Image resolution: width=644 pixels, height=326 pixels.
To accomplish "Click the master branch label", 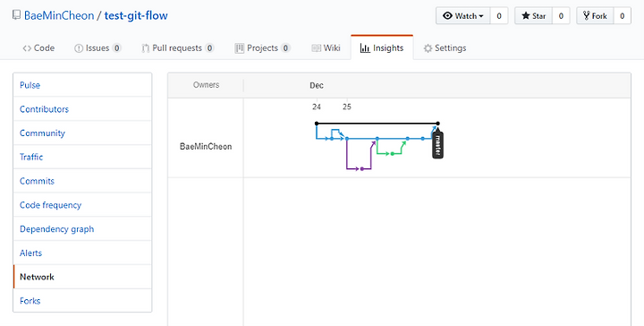I will (437, 145).
